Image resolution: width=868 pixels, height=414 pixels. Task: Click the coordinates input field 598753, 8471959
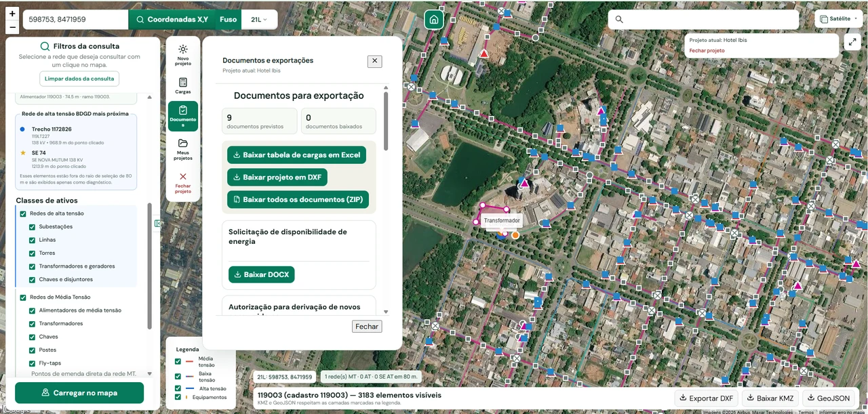click(x=75, y=20)
